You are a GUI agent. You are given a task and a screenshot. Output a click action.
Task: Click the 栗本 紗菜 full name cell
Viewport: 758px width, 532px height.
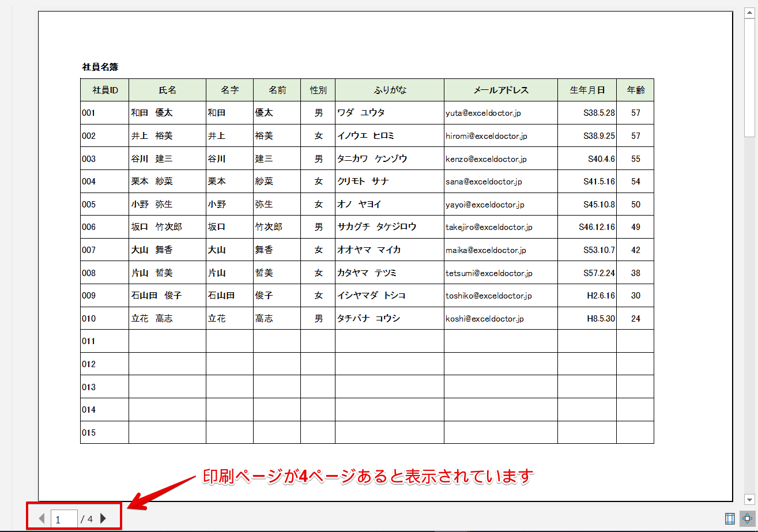[168, 182]
